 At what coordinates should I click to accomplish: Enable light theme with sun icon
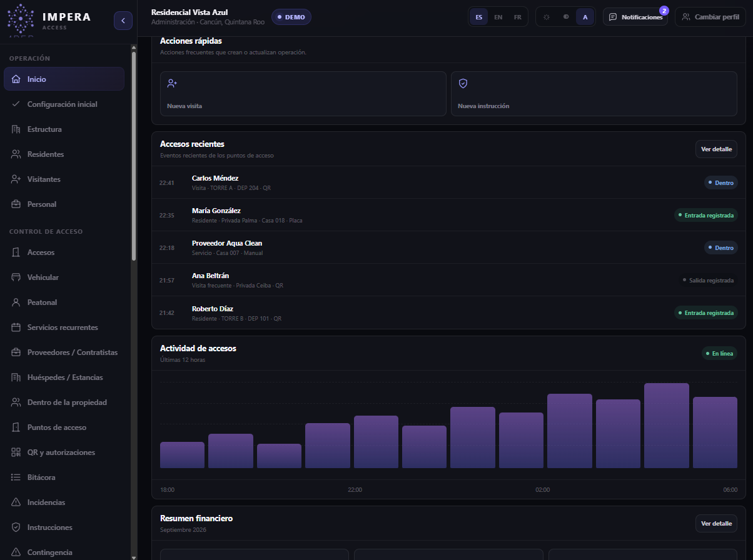coord(547,17)
